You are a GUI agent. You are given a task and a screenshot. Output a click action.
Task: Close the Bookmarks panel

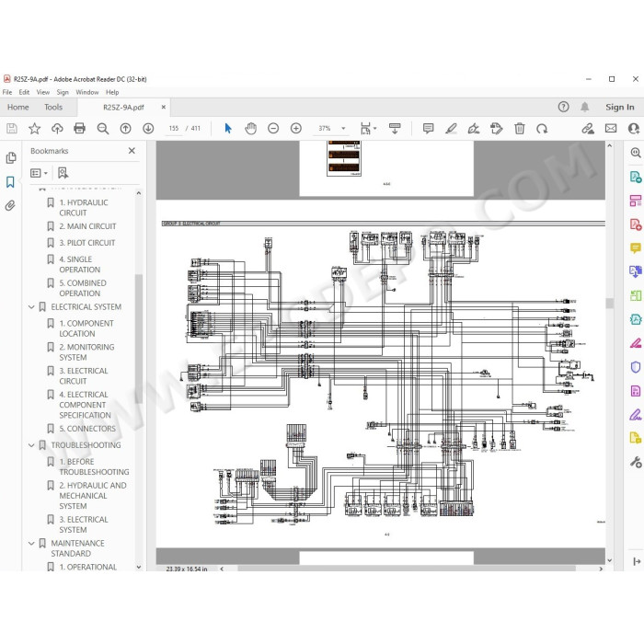pos(132,151)
